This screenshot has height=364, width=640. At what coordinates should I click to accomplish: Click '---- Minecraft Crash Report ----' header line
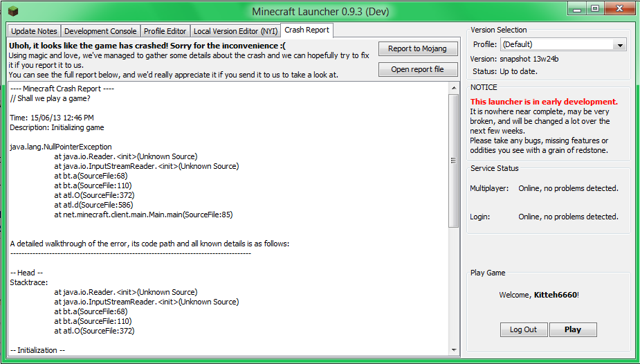(x=62, y=89)
